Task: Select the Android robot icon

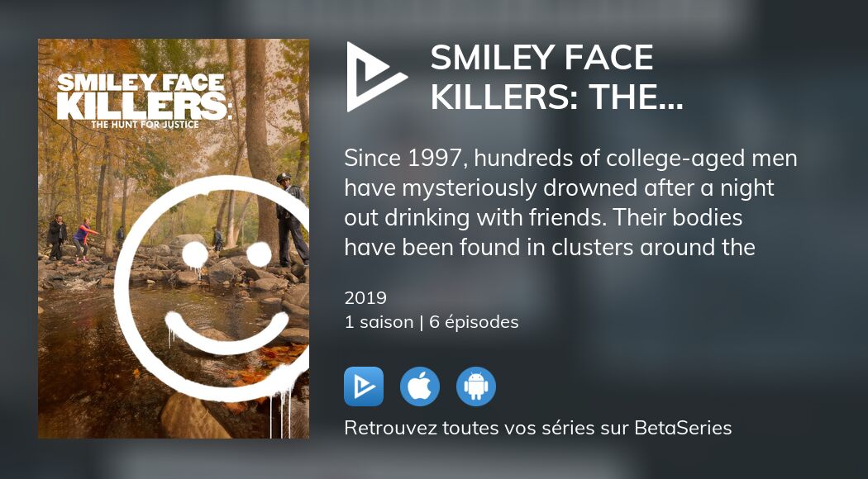Action: coord(476,387)
